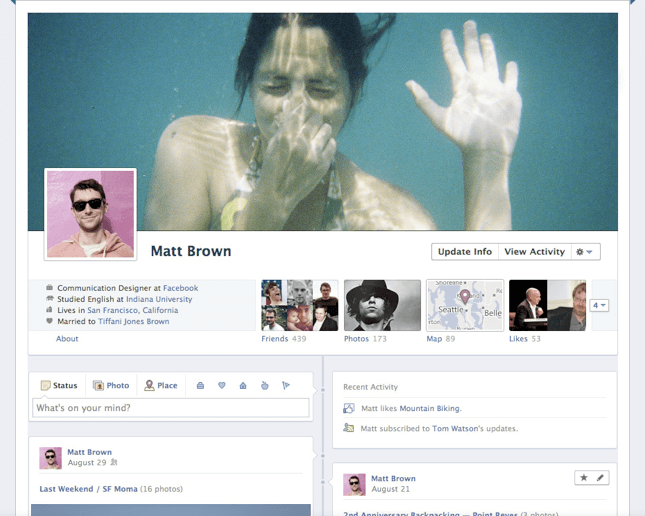Click the Photos thumbnail of man in hat
Image resolution: width=645 pixels, height=516 pixels.
[383, 305]
